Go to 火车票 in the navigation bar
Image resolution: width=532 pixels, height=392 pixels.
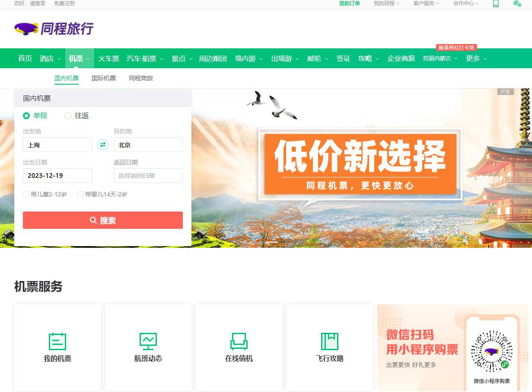point(108,59)
